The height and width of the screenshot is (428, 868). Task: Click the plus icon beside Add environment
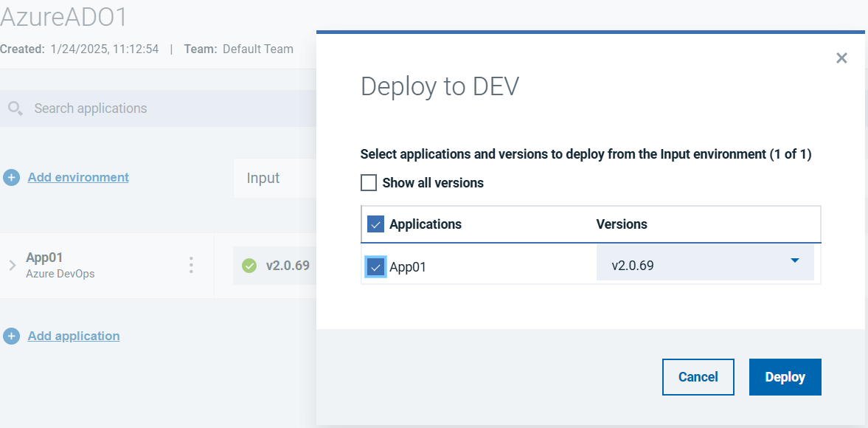(x=12, y=178)
